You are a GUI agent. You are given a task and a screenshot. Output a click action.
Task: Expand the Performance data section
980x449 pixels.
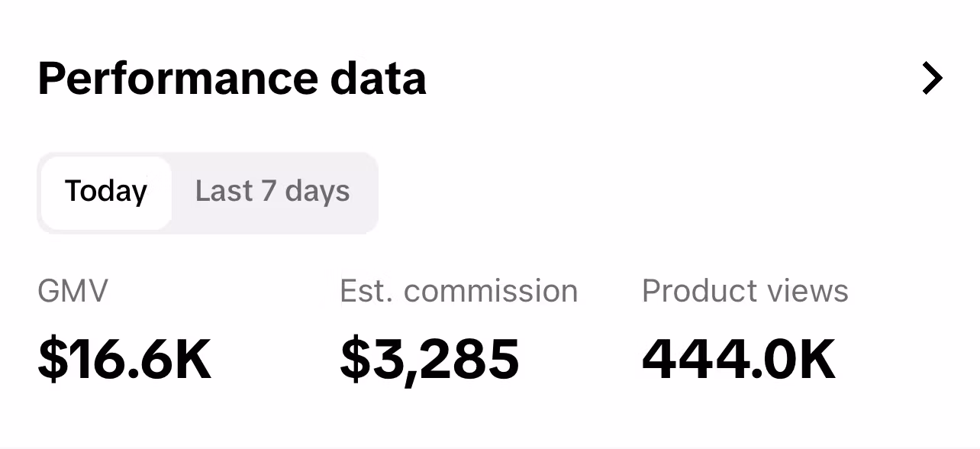[x=932, y=79]
